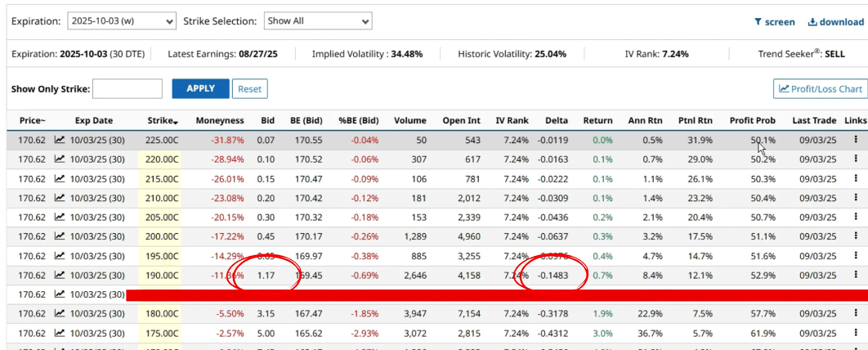Open chart icon for 190.00C row
This screenshot has width=868, height=350.
(x=59, y=275)
